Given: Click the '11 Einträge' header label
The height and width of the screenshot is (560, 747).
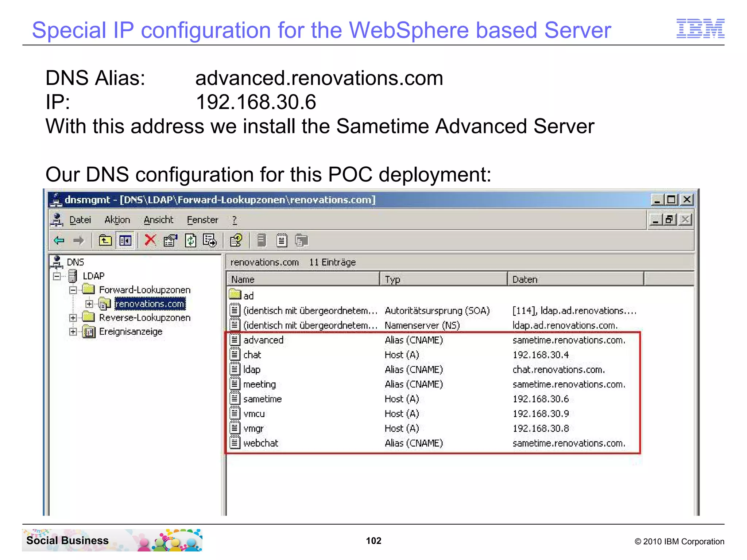Looking at the screenshot, I should [x=332, y=262].
